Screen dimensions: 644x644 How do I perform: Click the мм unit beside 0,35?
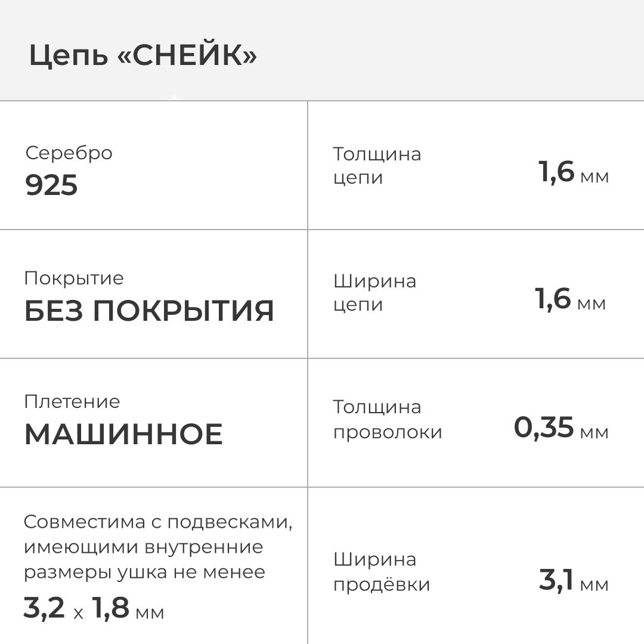pos(594,432)
